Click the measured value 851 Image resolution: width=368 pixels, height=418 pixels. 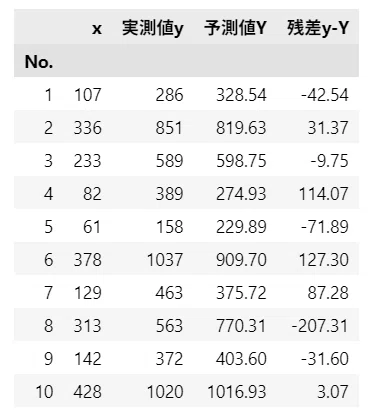tap(169, 128)
